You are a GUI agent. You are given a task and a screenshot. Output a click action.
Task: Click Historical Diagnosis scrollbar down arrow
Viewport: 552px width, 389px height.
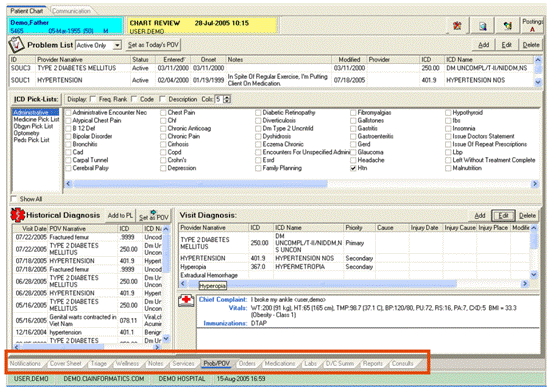166,339
